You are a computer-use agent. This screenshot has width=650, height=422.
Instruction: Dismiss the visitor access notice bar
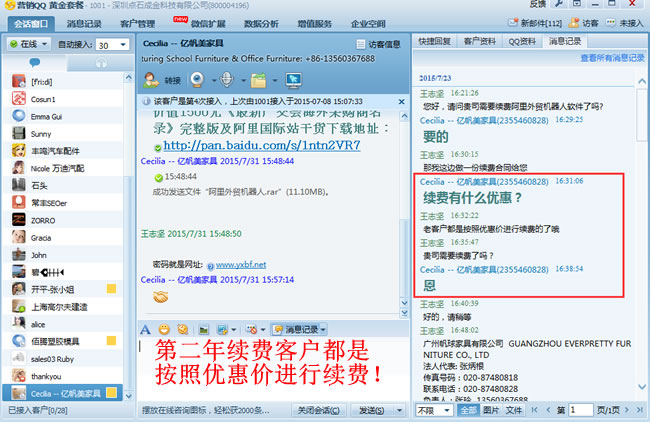pos(401,102)
